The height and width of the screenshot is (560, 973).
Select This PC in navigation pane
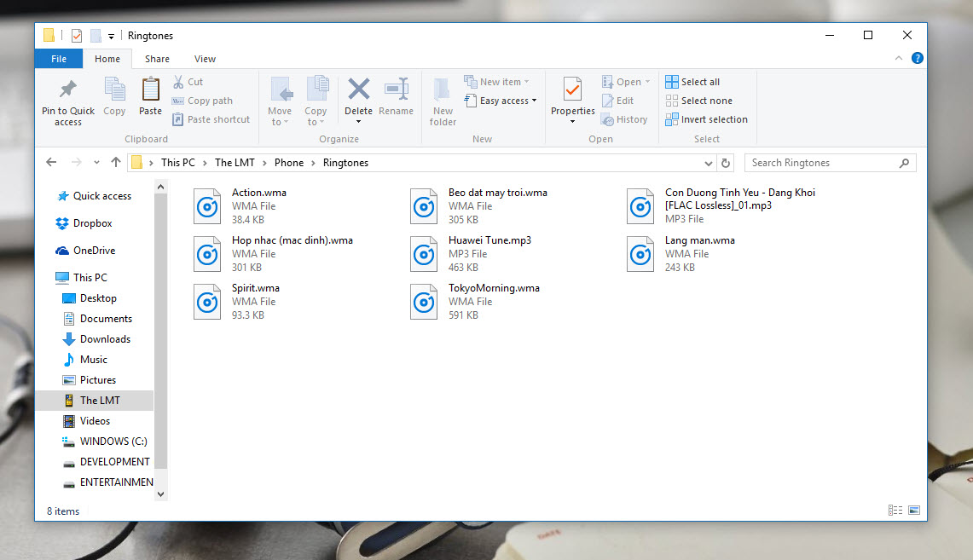pos(81,278)
